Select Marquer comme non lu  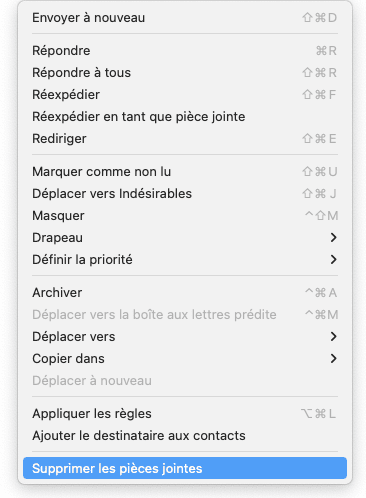pos(185,172)
